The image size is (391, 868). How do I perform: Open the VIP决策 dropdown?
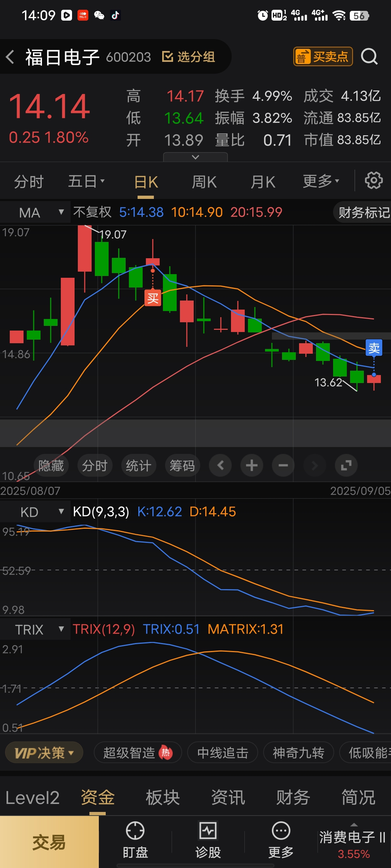(44, 753)
